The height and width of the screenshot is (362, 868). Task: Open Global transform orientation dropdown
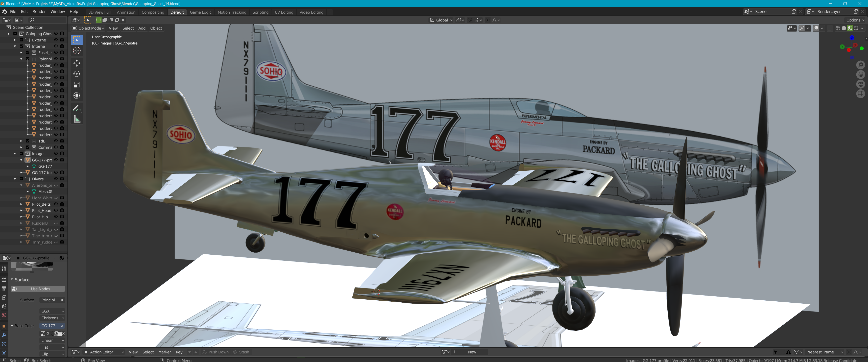coord(441,20)
